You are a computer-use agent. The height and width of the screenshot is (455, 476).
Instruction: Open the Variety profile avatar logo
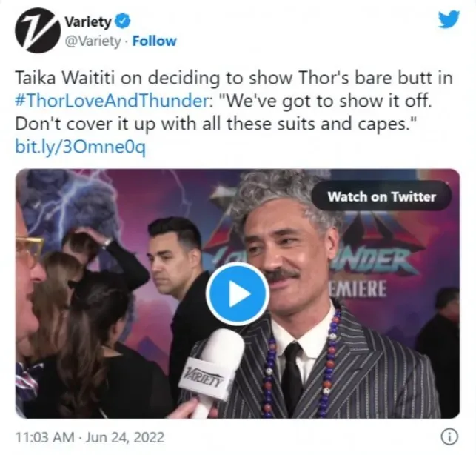[x=37, y=30]
